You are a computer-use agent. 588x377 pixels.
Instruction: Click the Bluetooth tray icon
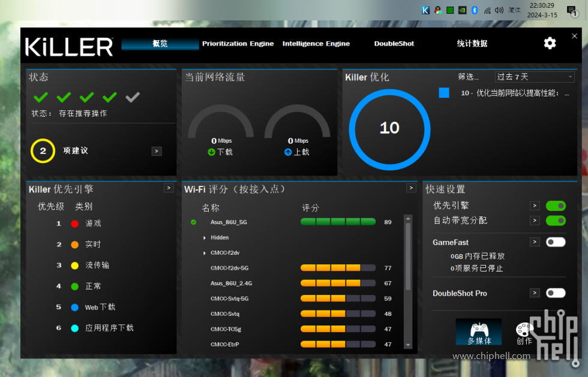click(475, 11)
